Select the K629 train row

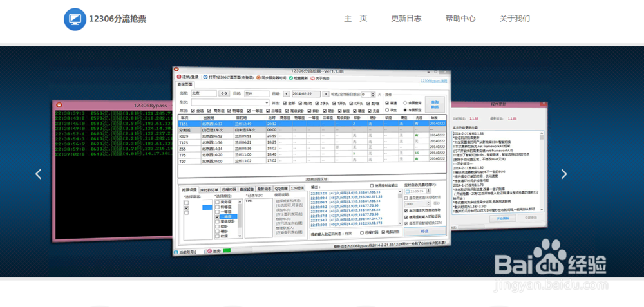click(x=312, y=136)
